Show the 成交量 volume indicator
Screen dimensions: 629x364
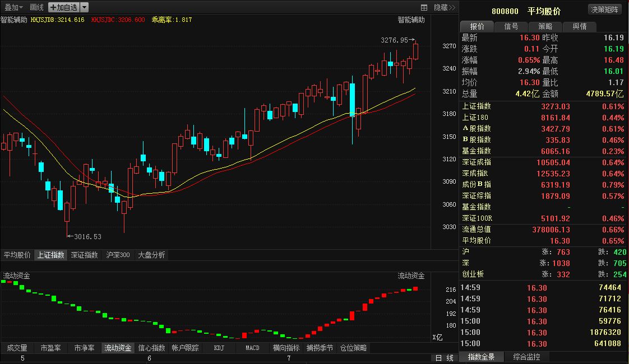(17, 348)
